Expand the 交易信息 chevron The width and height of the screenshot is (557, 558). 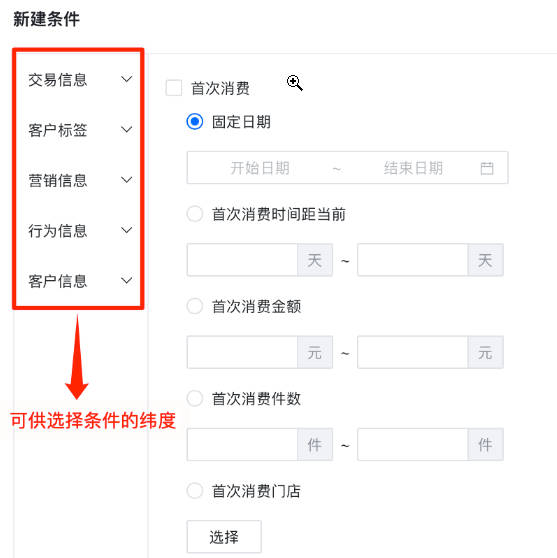126,79
